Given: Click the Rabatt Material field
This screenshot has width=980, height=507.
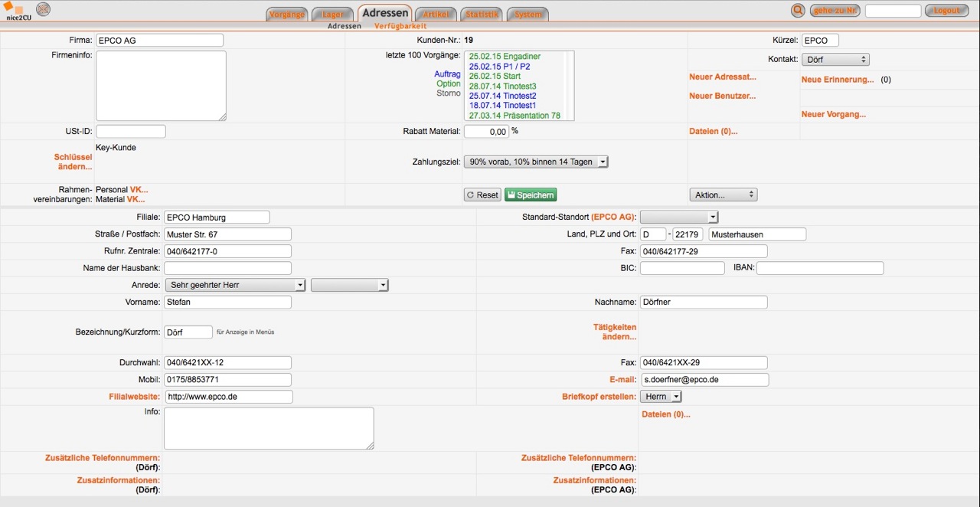Looking at the screenshot, I should point(486,132).
